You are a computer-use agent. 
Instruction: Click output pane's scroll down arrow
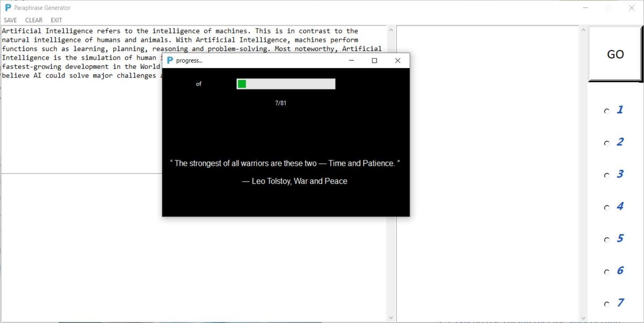[x=583, y=318]
